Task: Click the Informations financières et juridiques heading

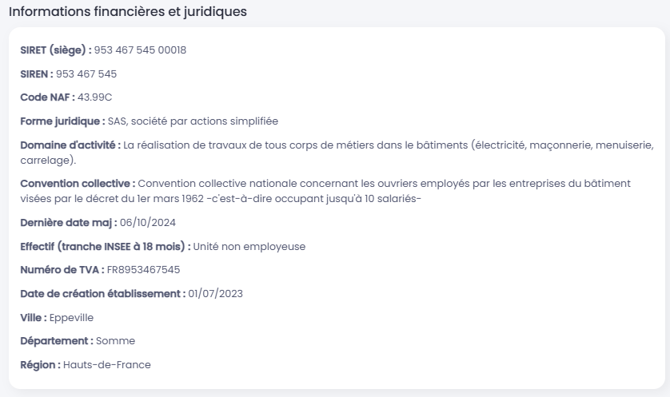Action: tap(128, 12)
